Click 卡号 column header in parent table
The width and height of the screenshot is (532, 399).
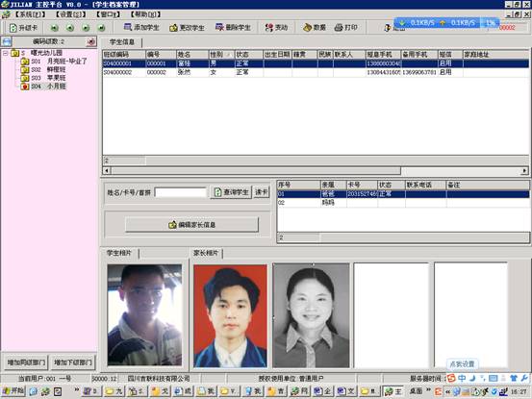point(362,186)
